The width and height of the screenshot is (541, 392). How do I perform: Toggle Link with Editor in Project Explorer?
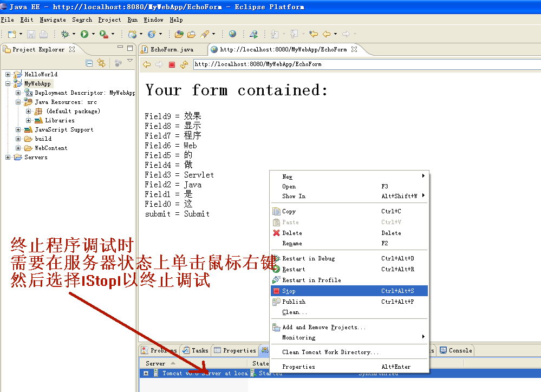101,63
